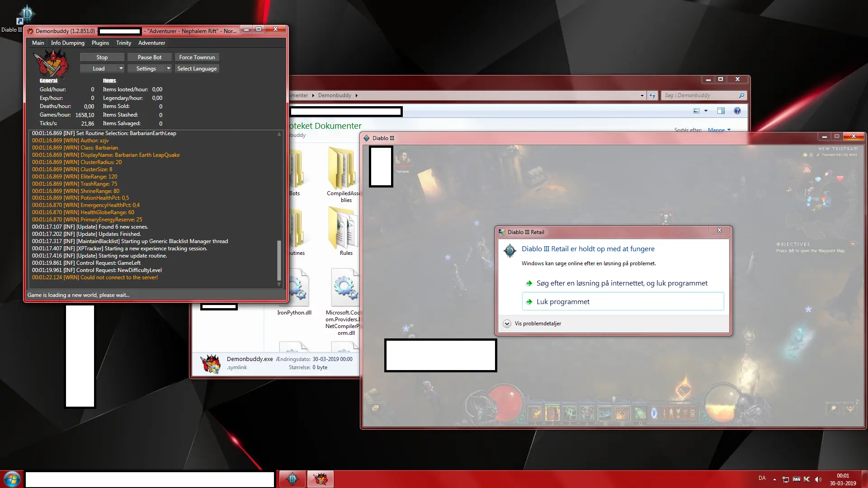Open the Rules folder icon
The height and width of the screenshot is (488, 868).
click(344, 228)
